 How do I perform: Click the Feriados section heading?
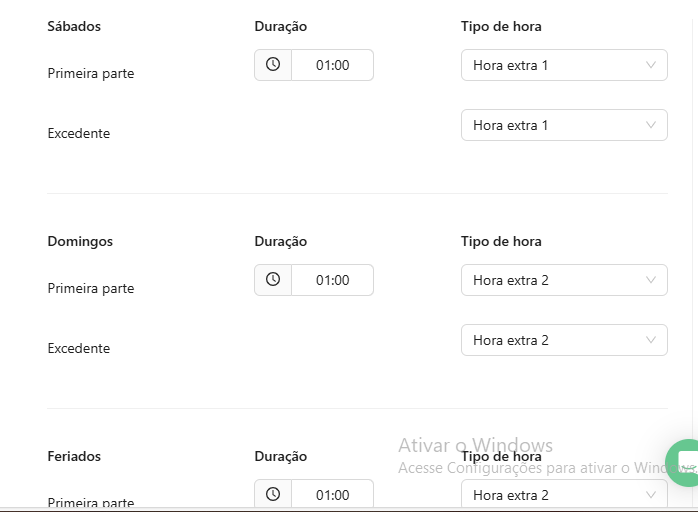74,456
